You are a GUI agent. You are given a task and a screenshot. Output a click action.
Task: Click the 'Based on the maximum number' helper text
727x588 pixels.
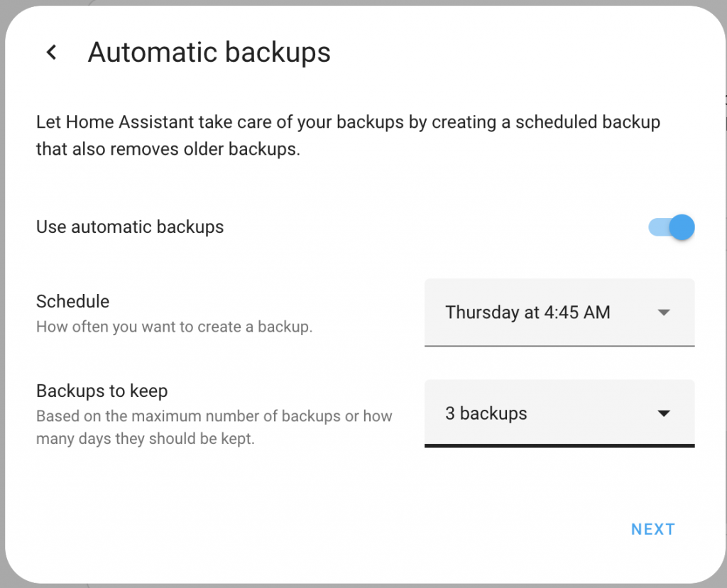tap(214, 416)
